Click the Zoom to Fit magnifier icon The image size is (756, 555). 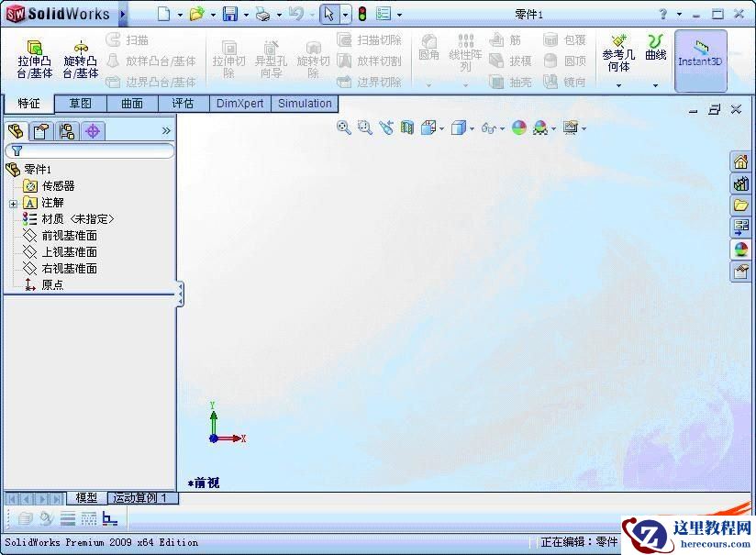pos(344,128)
